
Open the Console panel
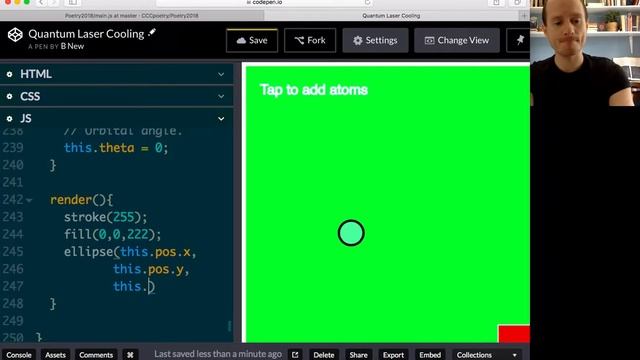(19, 355)
